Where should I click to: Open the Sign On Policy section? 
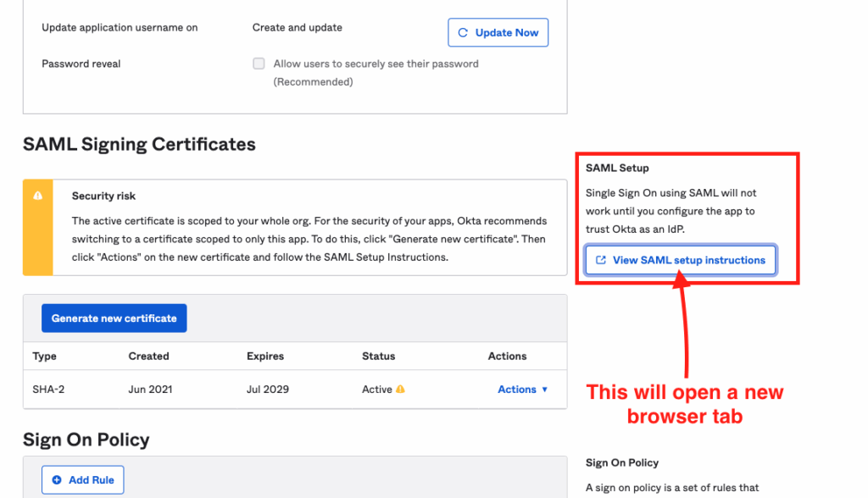pos(86,440)
